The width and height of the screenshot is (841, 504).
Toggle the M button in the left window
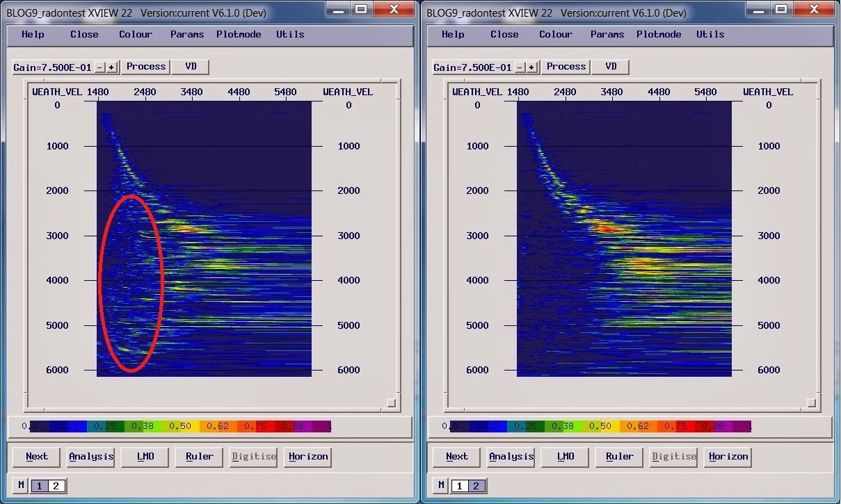[x=20, y=485]
